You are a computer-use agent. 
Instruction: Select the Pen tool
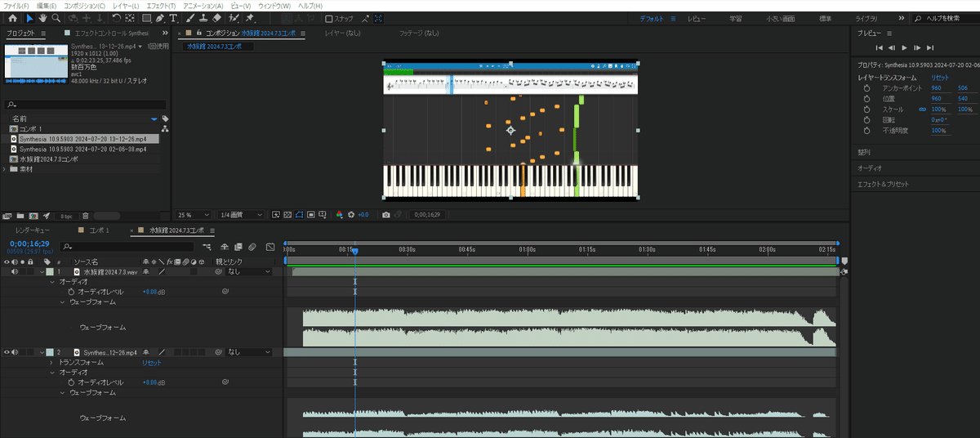tap(160, 17)
